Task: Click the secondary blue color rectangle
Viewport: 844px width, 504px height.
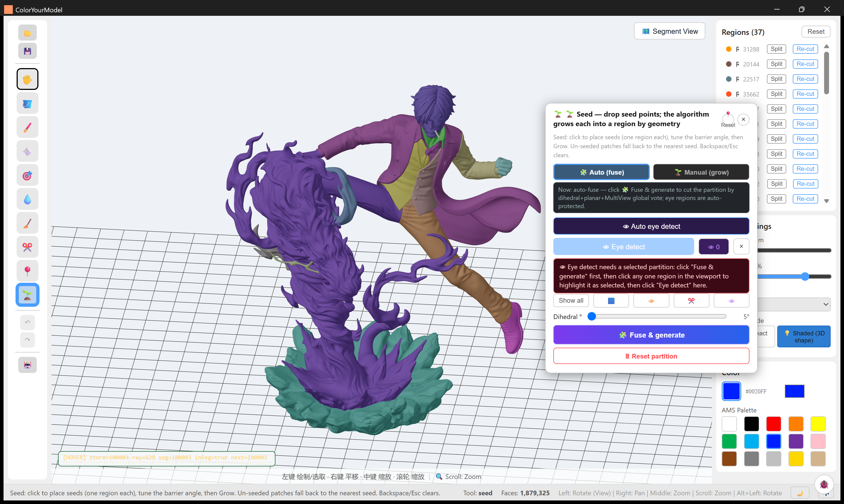Action: click(x=794, y=391)
